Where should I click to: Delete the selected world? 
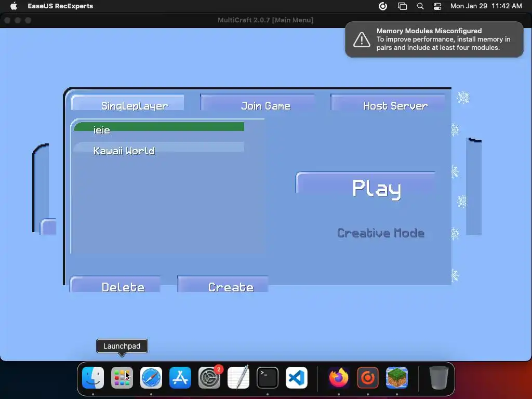115,284
